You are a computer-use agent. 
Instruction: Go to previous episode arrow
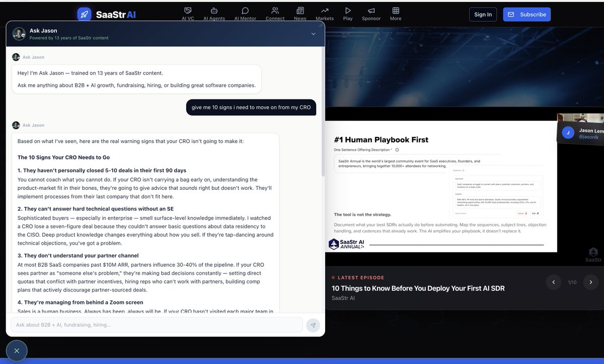(554, 282)
